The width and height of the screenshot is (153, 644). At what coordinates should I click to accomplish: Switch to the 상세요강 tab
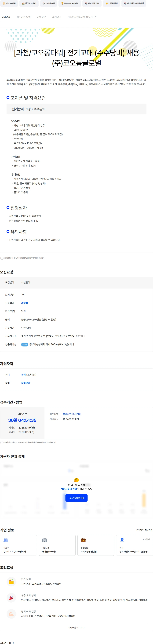(6, 17)
